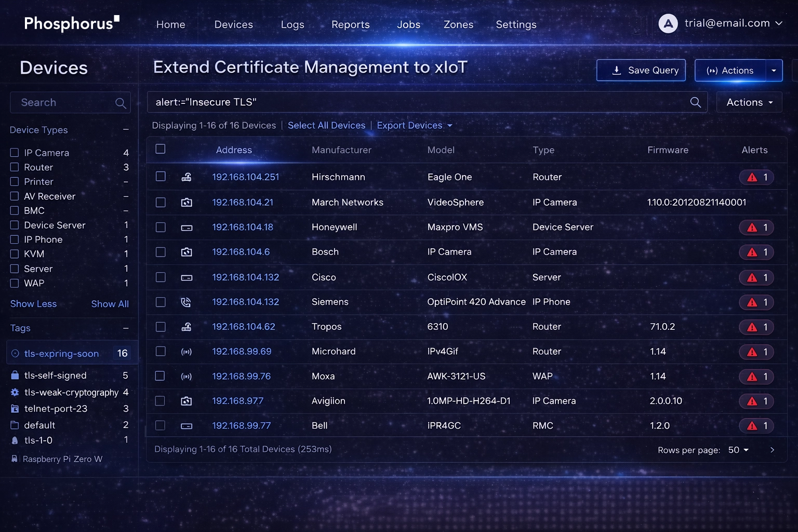The width and height of the screenshot is (798, 532).
Task: Click the gear icon next to tls-weak-cryptography
Action: [x=14, y=392]
